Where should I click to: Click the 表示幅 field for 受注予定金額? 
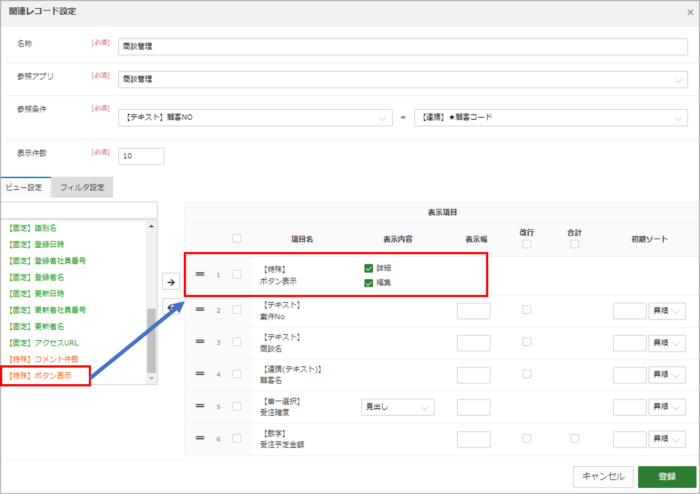click(474, 439)
